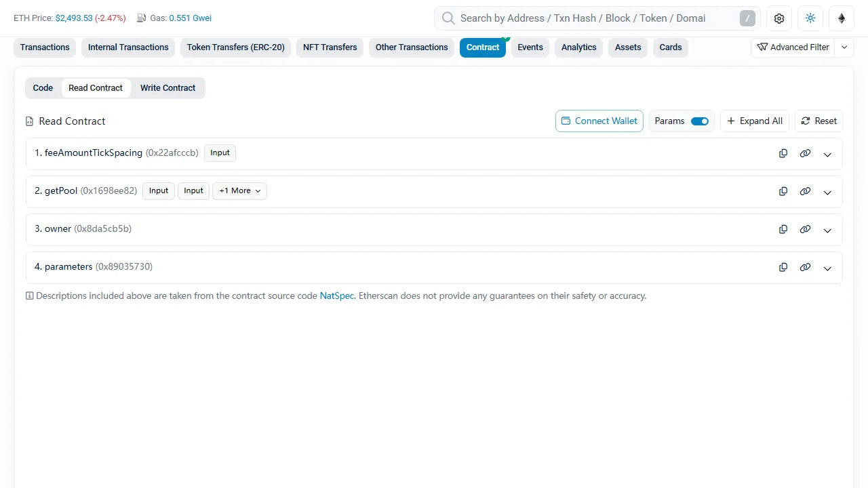Open the Other Transactions tab

tap(412, 47)
